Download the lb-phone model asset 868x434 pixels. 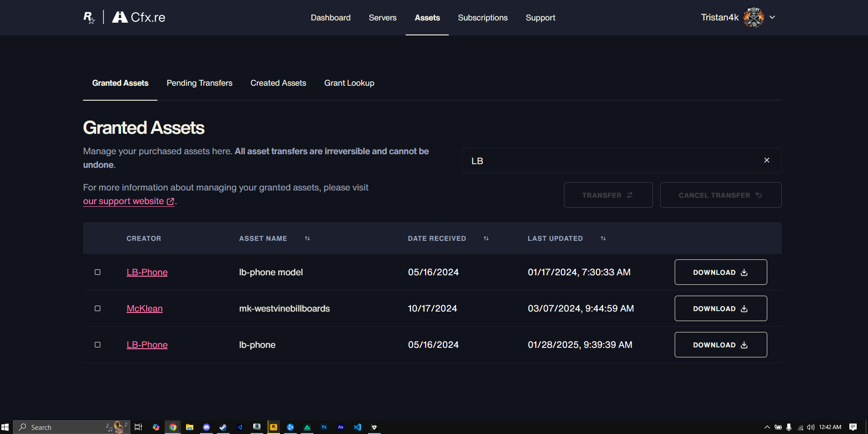click(721, 272)
